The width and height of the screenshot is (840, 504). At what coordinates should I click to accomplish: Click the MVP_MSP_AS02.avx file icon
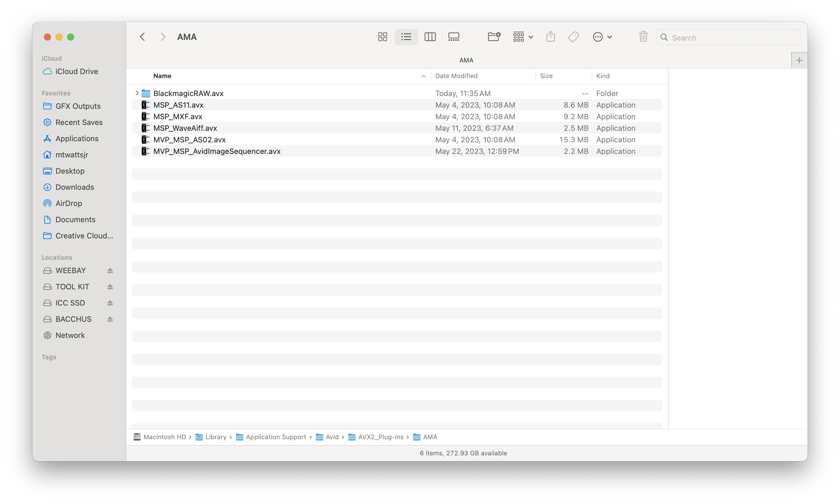[x=146, y=139]
